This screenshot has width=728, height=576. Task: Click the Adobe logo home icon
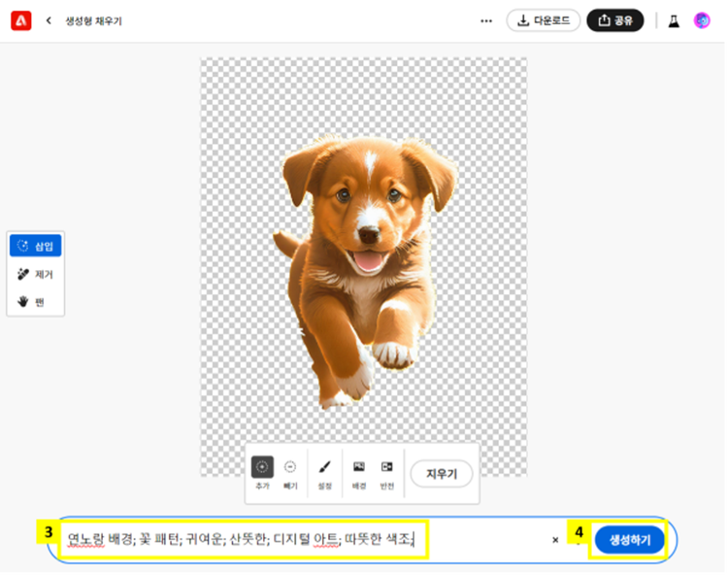pos(20,20)
